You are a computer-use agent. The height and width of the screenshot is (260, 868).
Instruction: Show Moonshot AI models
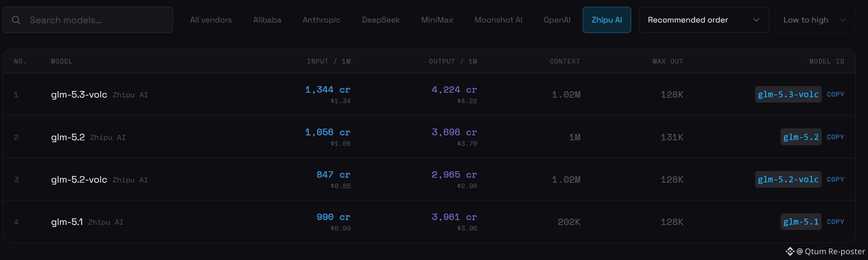[498, 20]
